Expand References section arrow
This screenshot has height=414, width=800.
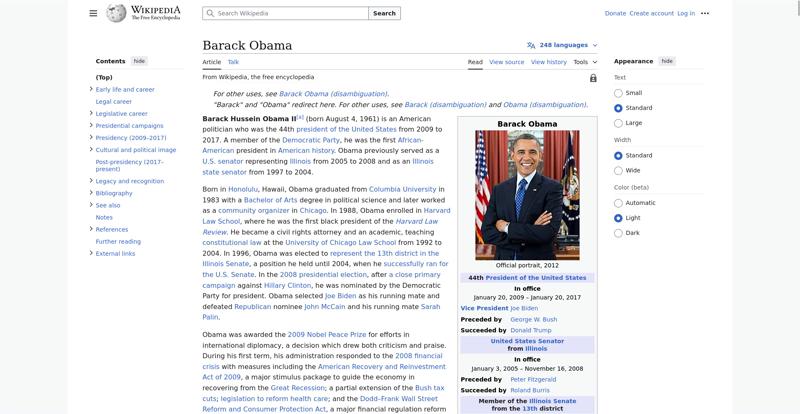pyautogui.click(x=91, y=229)
